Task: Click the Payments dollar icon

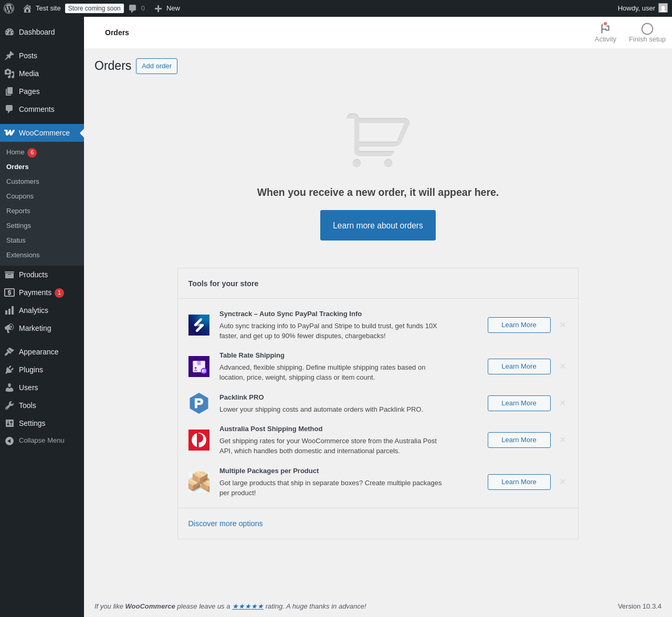Action: [x=9, y=292]
